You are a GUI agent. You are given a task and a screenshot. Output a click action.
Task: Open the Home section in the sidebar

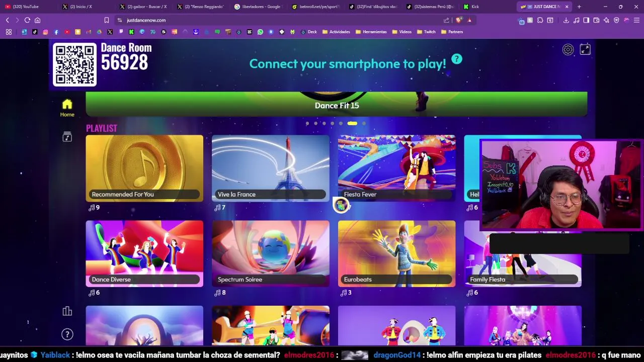point(67,108)
